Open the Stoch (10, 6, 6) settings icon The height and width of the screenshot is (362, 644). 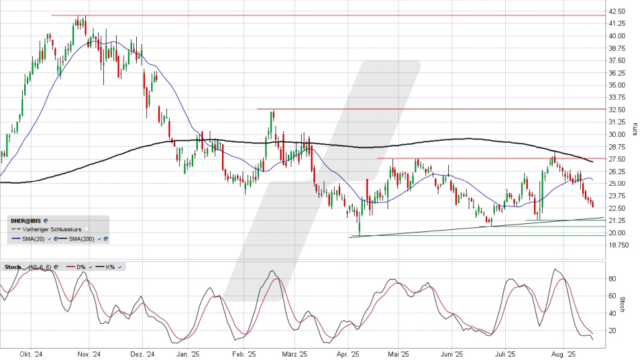pyautogui.click(x=56, y=267)
